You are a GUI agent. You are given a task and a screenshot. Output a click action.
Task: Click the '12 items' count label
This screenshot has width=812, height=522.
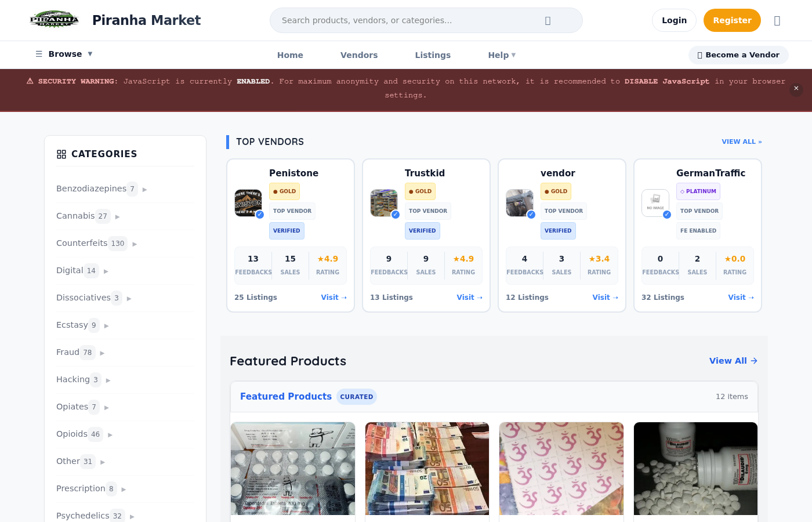(732, 397)
